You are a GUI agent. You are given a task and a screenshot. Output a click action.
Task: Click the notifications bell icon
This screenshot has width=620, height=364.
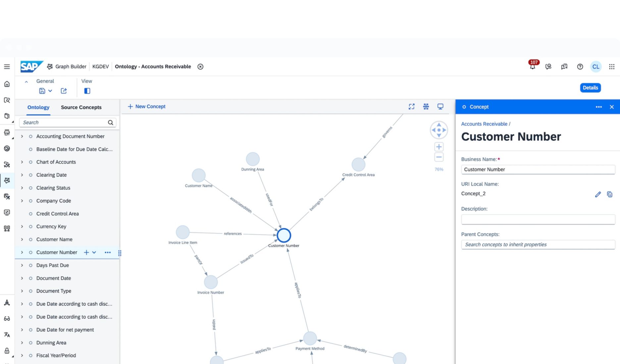(x=532, y=67)
